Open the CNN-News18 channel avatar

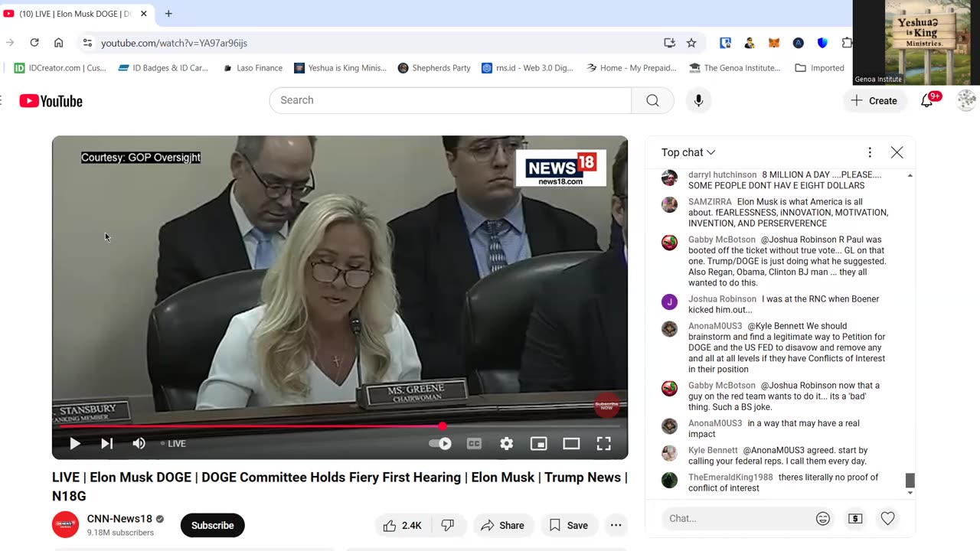(x=65, y=524)
